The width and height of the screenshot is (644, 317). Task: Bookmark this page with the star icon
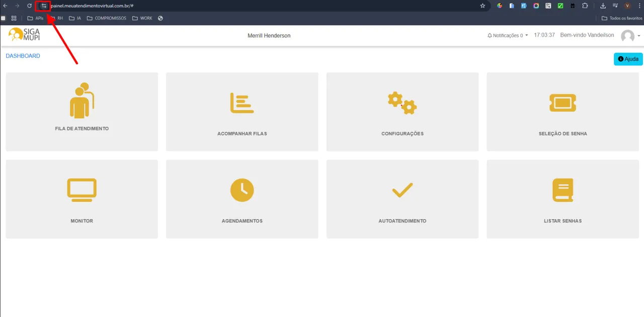482,6
